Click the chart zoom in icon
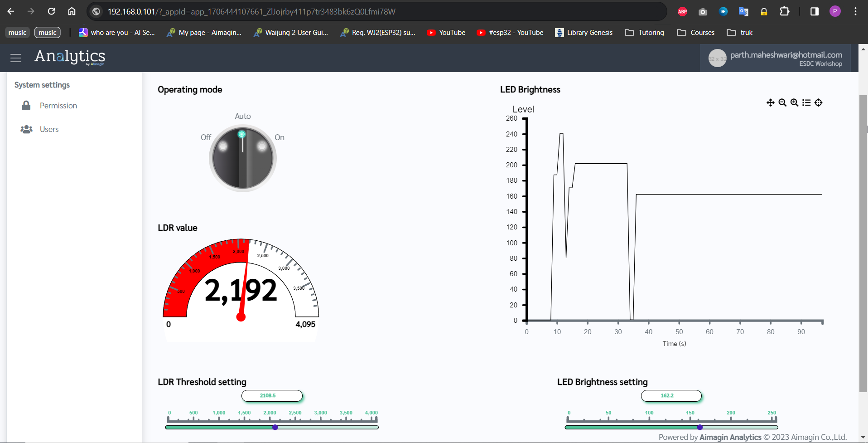 pyautogui.click(x=794, y=102)
